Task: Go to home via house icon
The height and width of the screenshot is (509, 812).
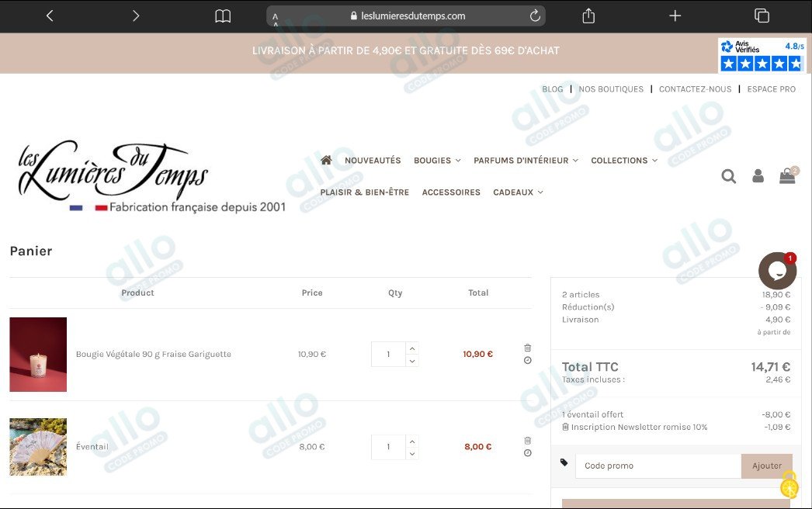Action: pos(326,160)
